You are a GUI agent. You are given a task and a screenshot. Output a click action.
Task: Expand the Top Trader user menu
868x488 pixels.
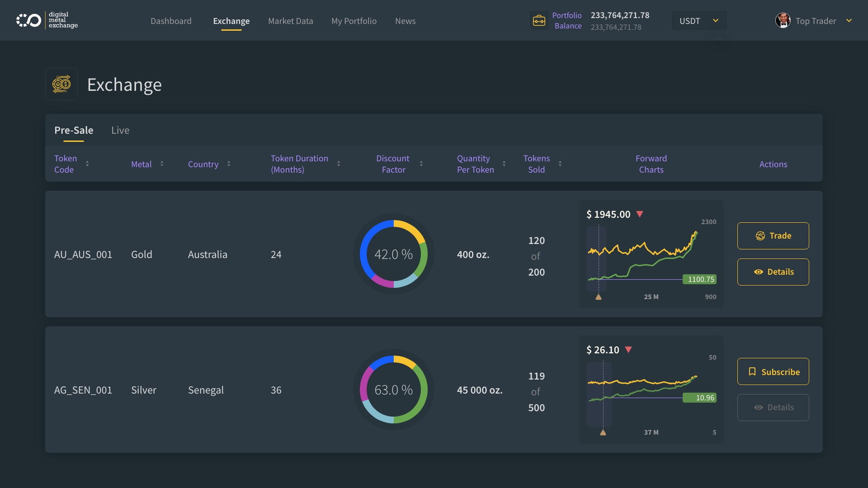coord(849,21)
